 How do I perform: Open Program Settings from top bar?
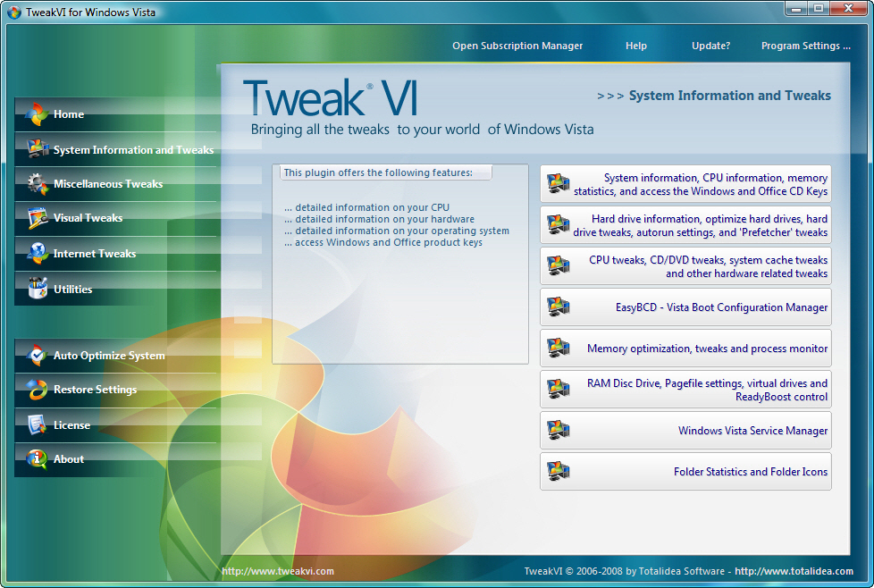pyautogui.click(x=805, y=46)
